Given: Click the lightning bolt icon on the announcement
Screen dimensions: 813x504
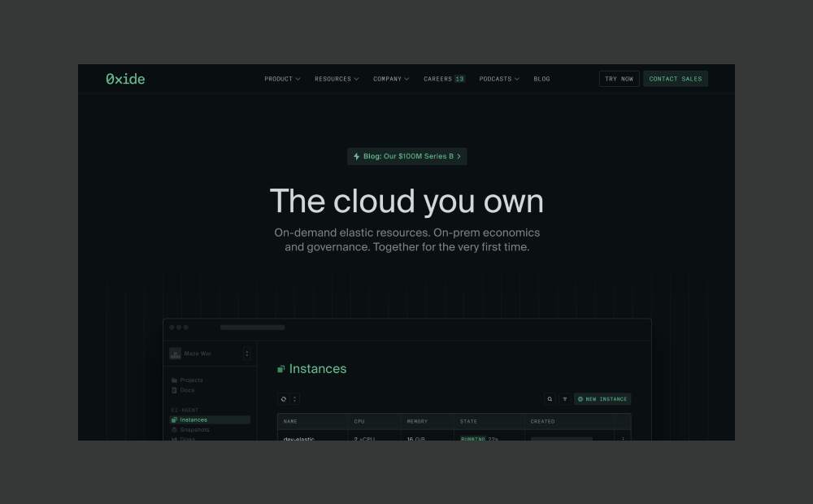Looking at the screenshot, I should [x=356, y=156].
